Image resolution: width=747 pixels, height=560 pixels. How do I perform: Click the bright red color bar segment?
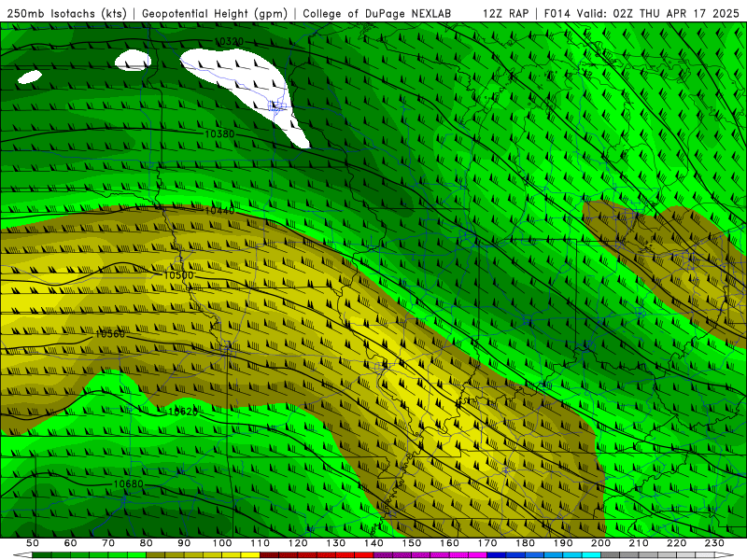(364, 555)
